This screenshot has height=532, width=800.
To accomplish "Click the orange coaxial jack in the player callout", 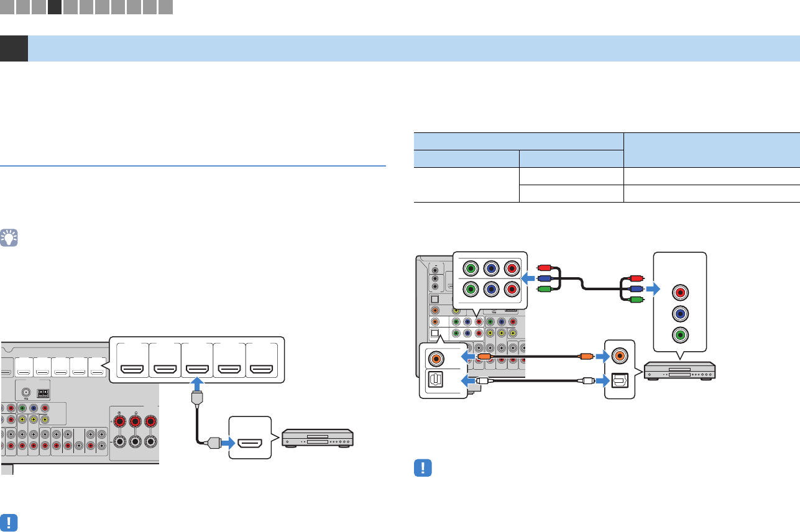I will coord(619,356).
